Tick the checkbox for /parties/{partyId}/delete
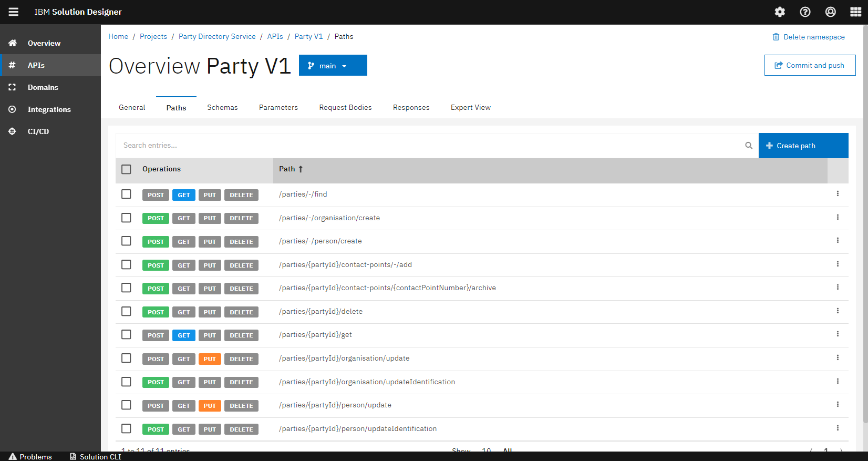 (x=126, y=312)
